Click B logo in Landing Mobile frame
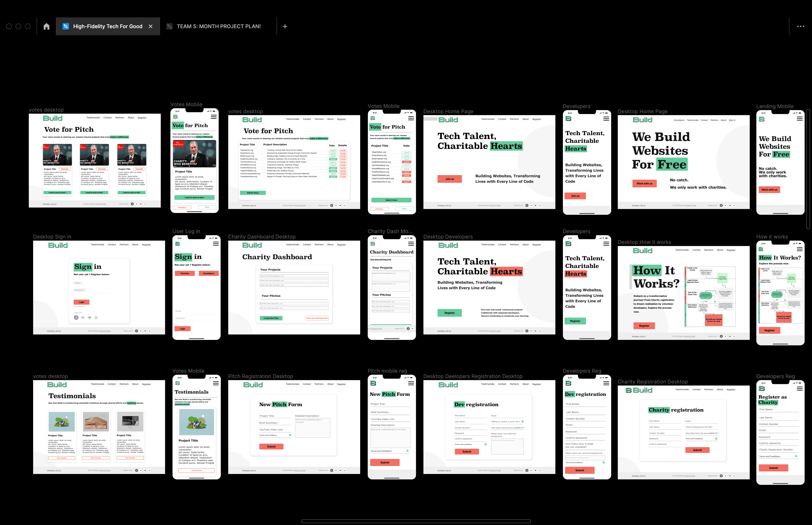Viewport: 812px width, 525px height. tap(761, 119)
